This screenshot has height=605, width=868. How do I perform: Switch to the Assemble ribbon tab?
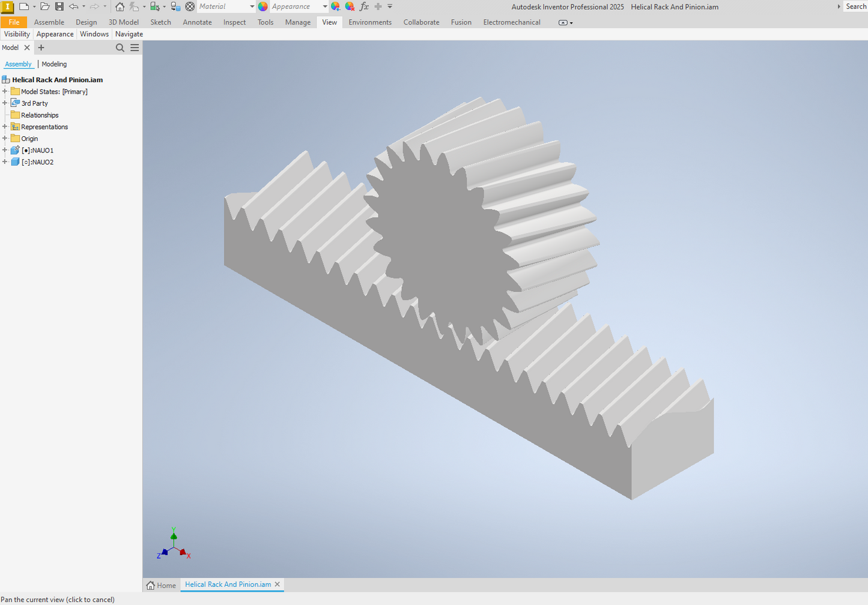(x=49, y=22)
